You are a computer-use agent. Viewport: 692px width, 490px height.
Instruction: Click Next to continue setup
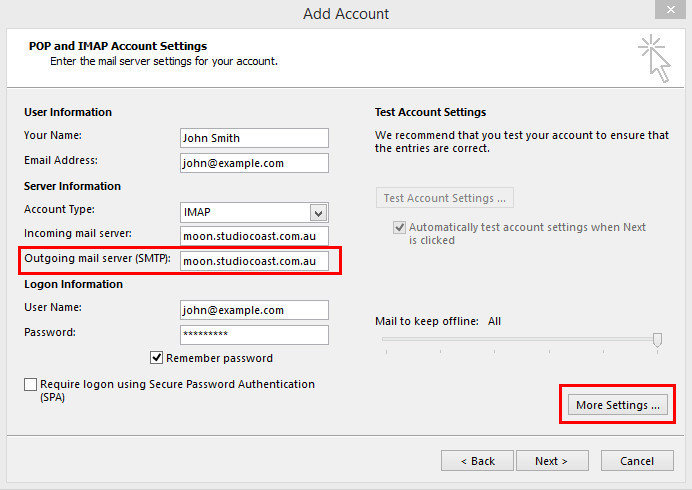click(x=552, y=461)
